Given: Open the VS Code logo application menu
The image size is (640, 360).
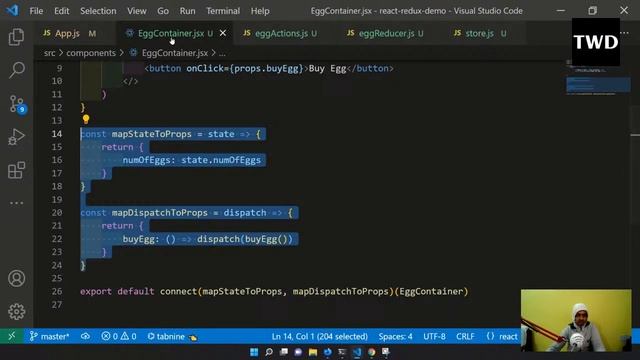Looking at the screenshot, I should 12,10.
